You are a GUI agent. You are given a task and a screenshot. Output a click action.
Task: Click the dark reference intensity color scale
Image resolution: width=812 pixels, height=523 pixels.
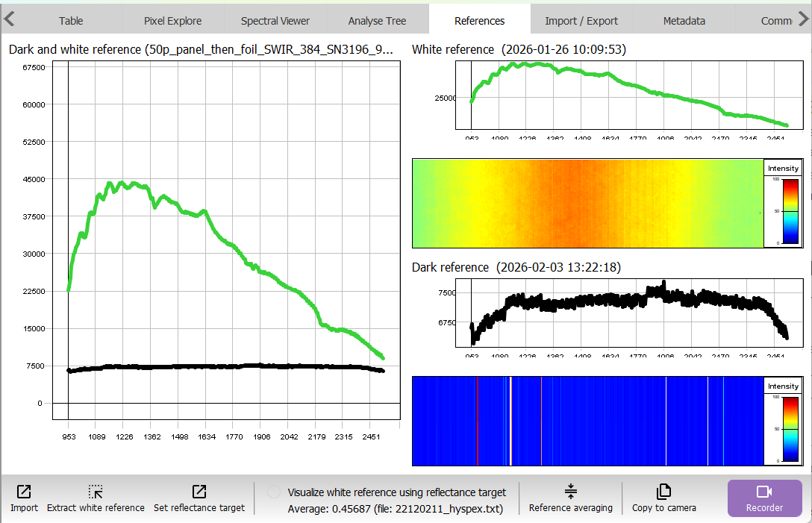pos(782,428)
